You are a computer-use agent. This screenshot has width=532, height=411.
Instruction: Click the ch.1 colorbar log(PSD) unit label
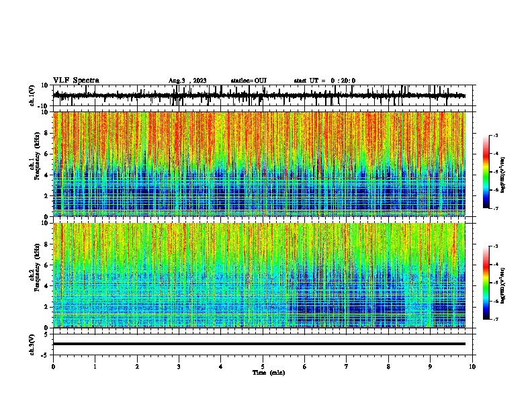(502, 175)
